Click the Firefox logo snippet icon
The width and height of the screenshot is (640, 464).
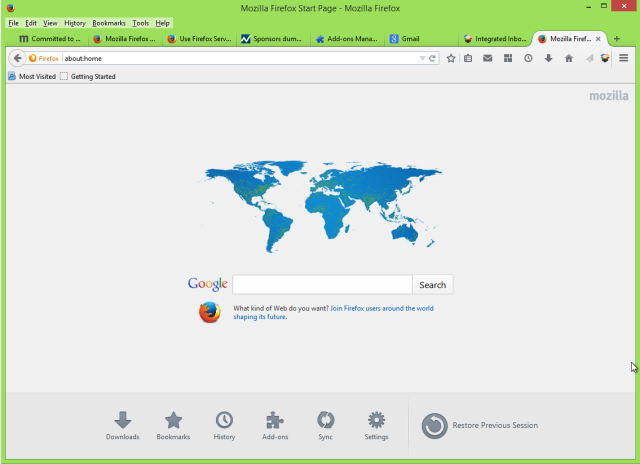tap(210, 312)
